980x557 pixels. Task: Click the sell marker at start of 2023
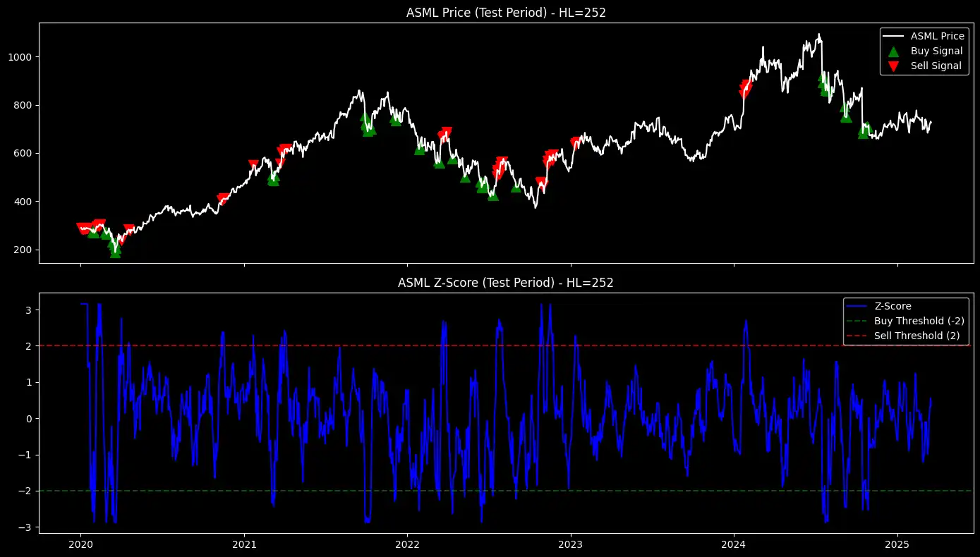point(575,142)
